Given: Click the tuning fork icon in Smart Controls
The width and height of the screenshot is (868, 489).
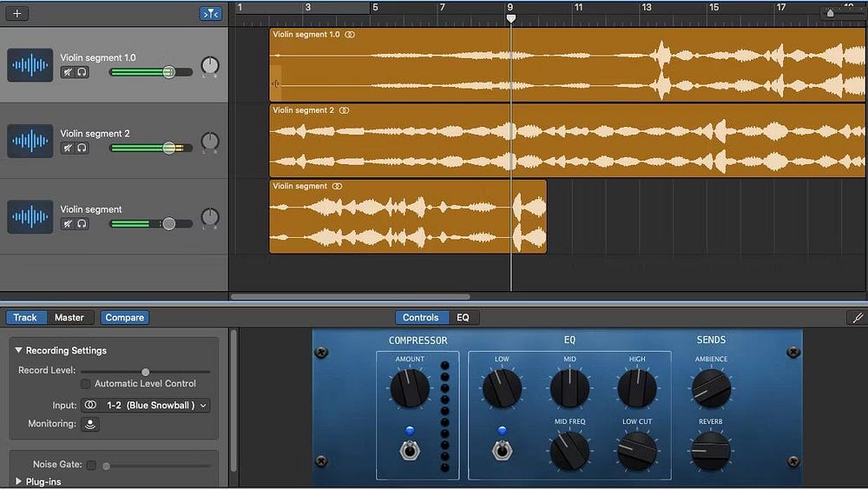Looking at the screenshot, I should coord(856,318).
